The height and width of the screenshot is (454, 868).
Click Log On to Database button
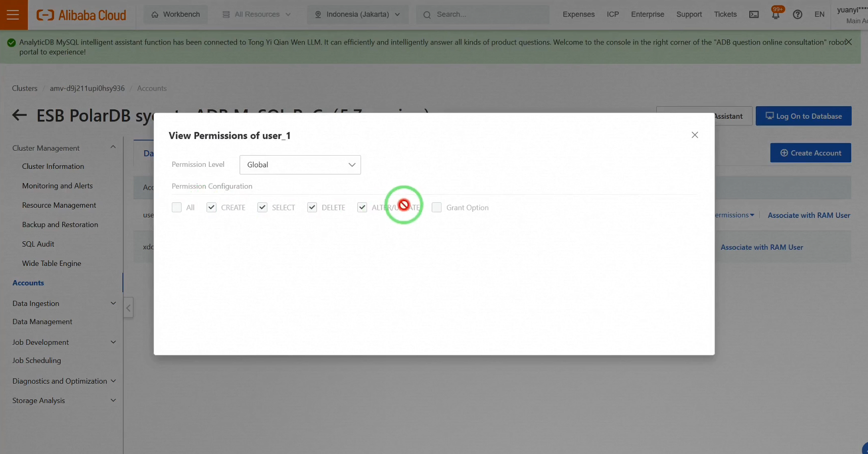tap(803, 116)
